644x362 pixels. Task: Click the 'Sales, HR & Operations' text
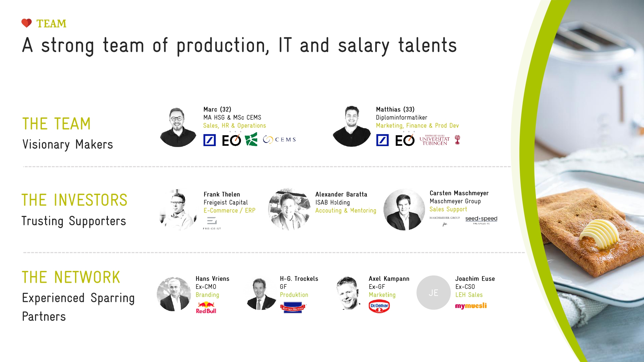tap(234, 125)
